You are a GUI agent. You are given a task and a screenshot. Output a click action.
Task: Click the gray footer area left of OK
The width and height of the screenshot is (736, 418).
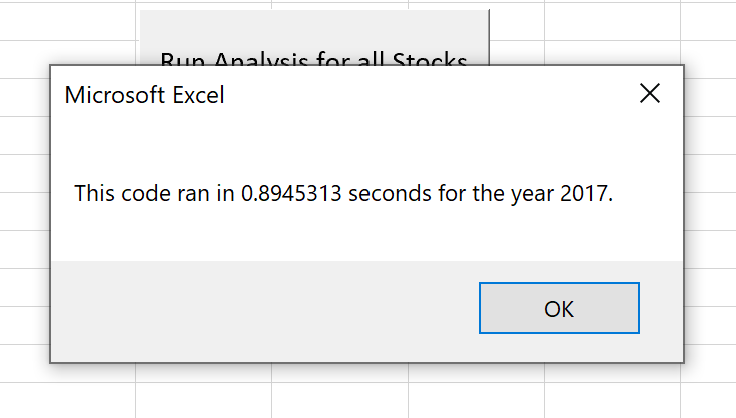click(265, 310)
